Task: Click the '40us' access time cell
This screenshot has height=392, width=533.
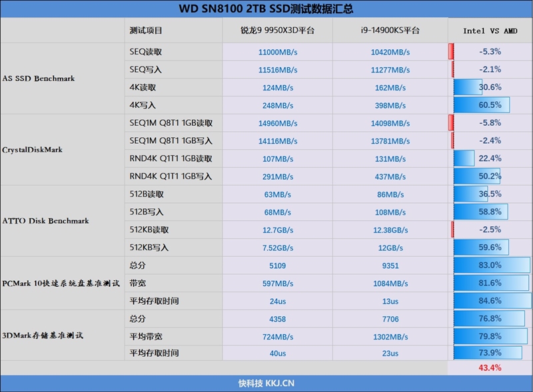Action: (278, 353)
